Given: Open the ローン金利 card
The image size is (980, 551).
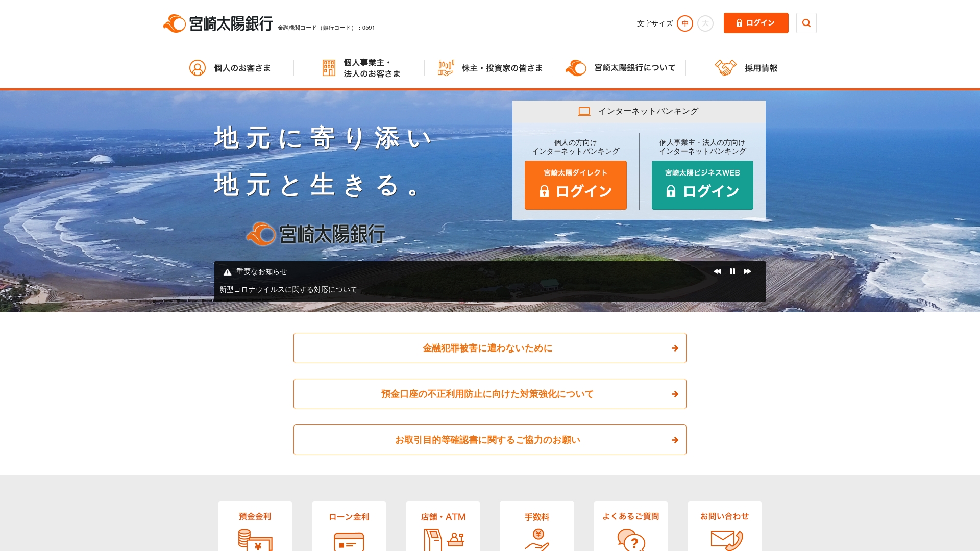Looking at the screenshot, I should (349, 526).
